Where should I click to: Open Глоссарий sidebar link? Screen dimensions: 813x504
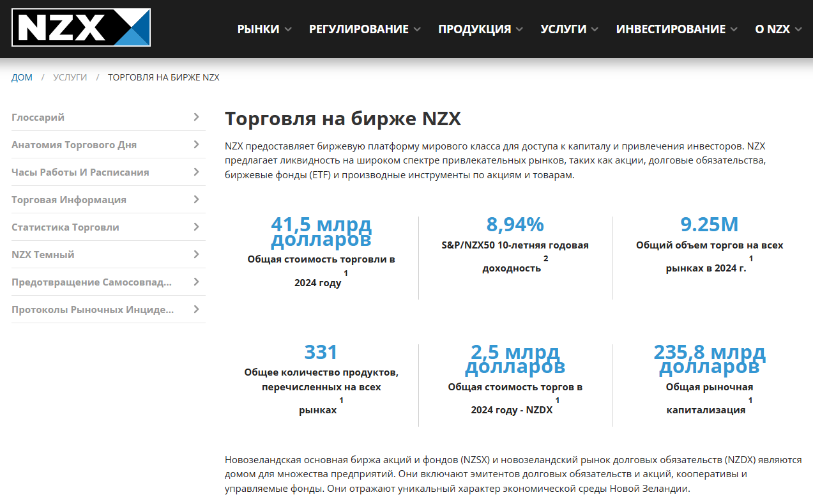click(109, 117)
